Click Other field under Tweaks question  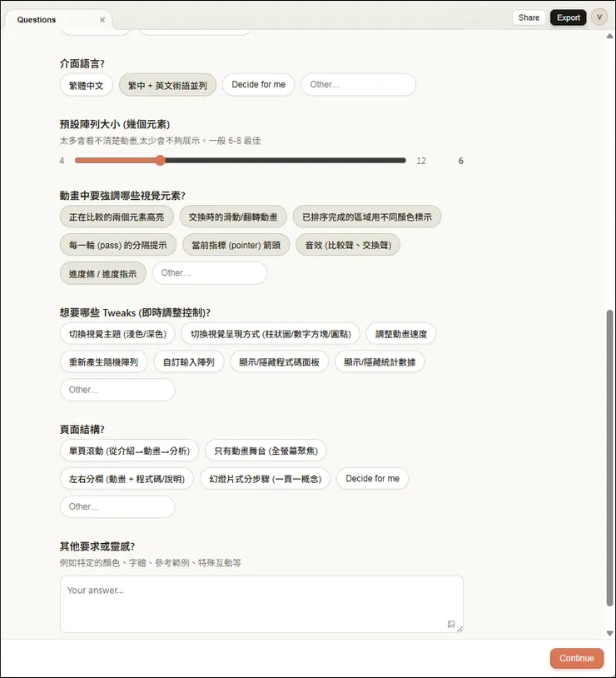[x=117, y=390]
